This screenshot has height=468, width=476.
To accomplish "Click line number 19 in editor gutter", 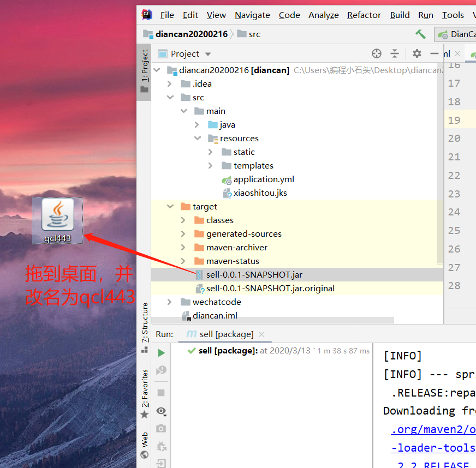I will (x=454, y=120).
